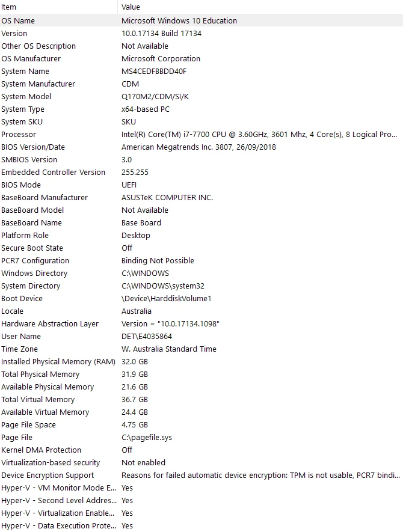403x532 pixels.
Task: Select Hyper-V Data Execution Protection row label
Action: (58, 525)
